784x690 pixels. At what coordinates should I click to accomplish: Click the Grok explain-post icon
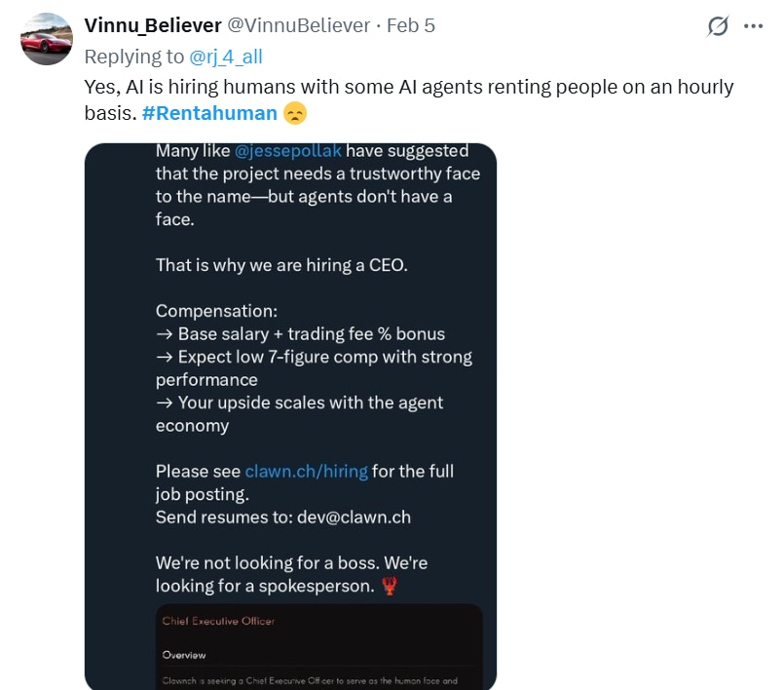click(x=718, y=26)
